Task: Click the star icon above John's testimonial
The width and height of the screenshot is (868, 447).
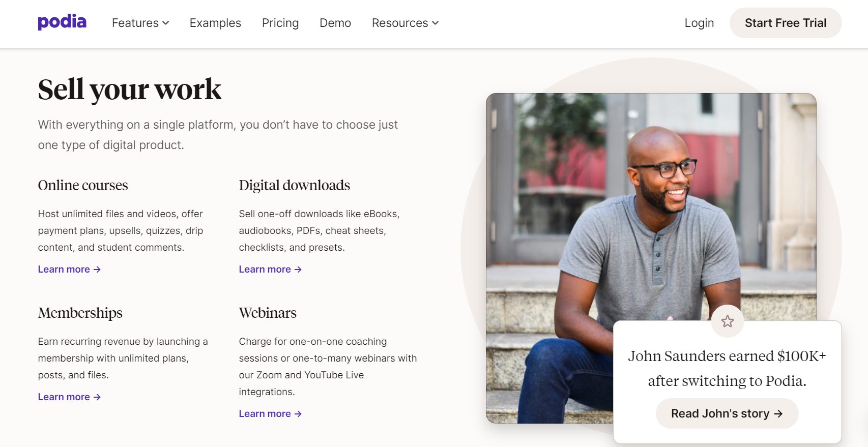Action: coord(728,321)
